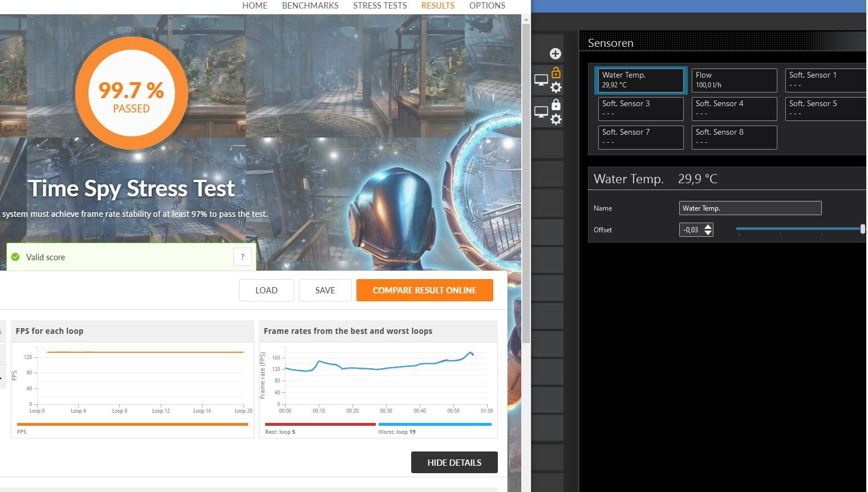868x492 pixels.
Task: Click the Time Spy Stress Test title
Action: 132,188
